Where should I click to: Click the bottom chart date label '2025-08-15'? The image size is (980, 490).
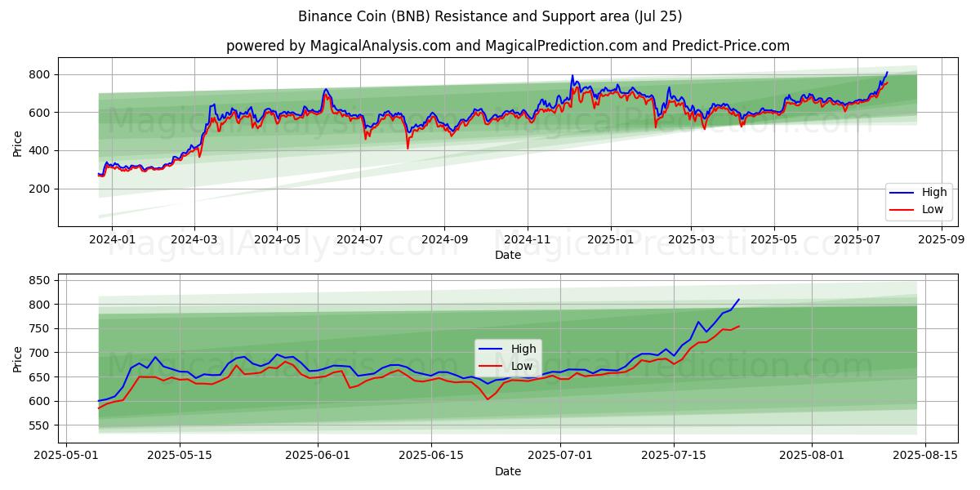click(925, 457)
